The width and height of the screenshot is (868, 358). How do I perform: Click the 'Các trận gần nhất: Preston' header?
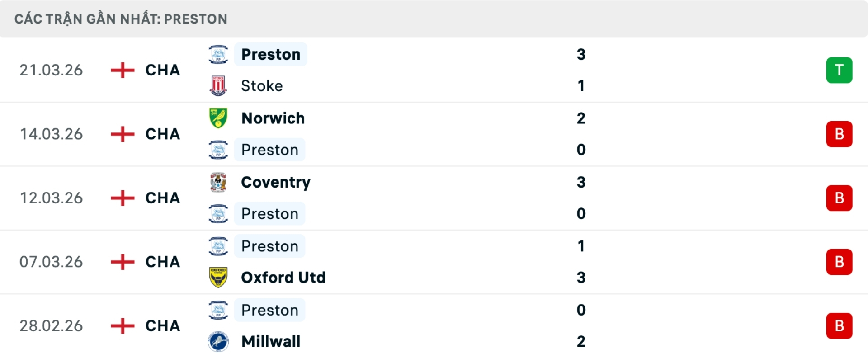coord(121,19)
